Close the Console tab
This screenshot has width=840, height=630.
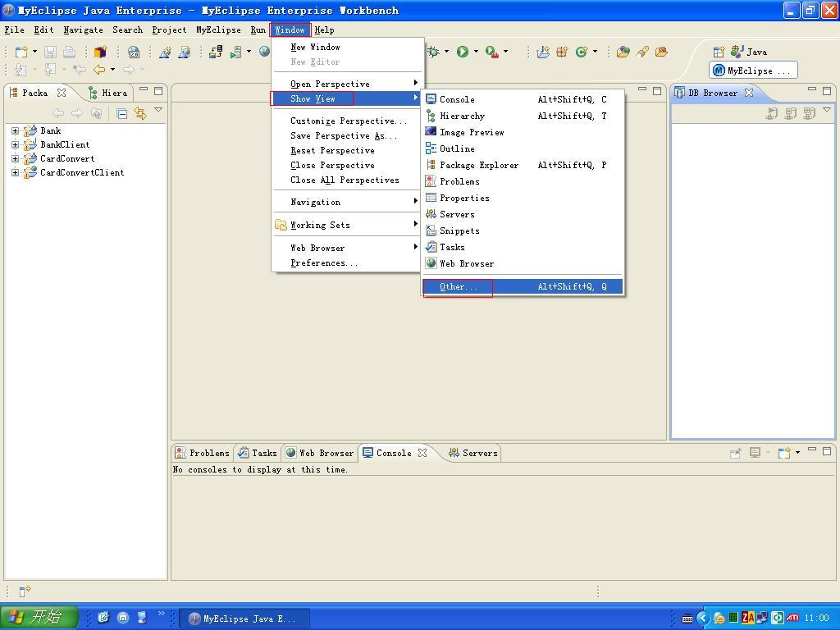coord(422,453)
